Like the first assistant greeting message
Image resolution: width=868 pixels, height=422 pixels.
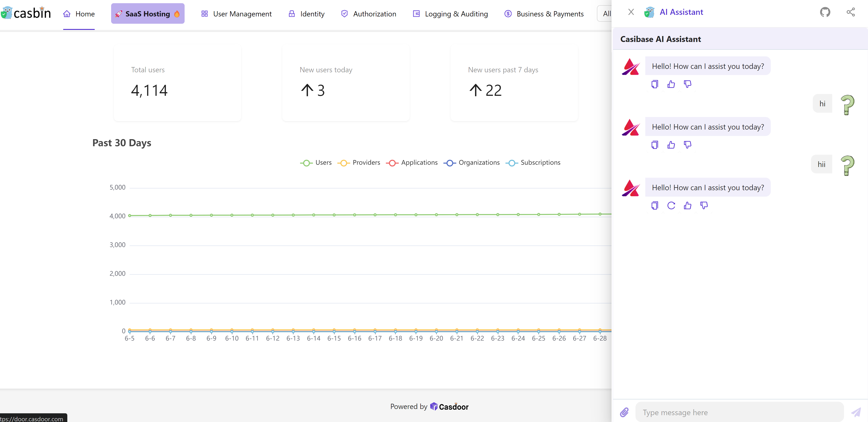click(x=671, y=84)
